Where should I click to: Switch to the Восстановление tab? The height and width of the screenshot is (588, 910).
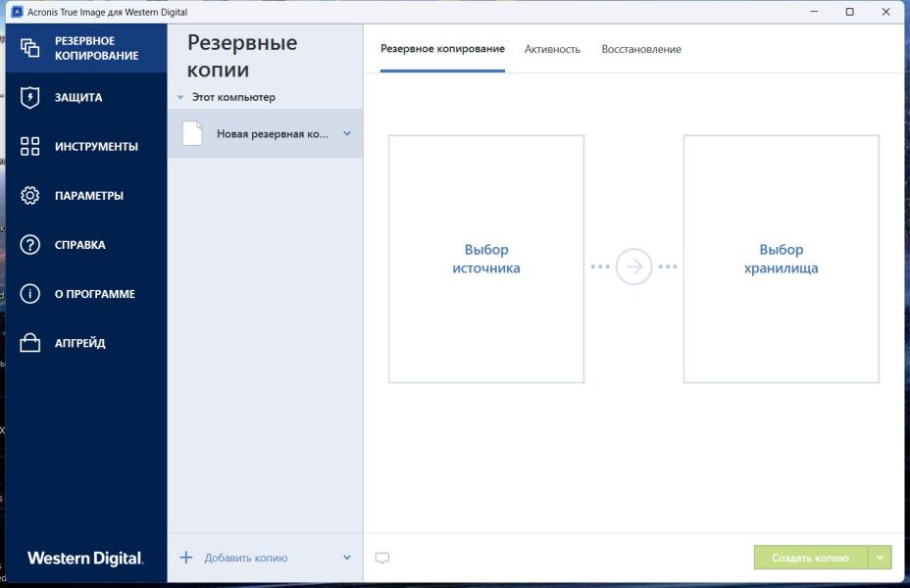point(641,49)
